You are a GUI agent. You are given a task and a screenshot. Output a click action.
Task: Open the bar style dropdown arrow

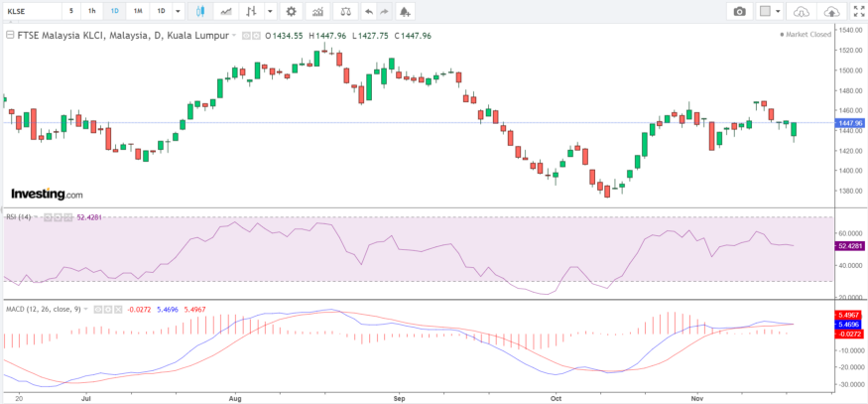pos(270,11)
